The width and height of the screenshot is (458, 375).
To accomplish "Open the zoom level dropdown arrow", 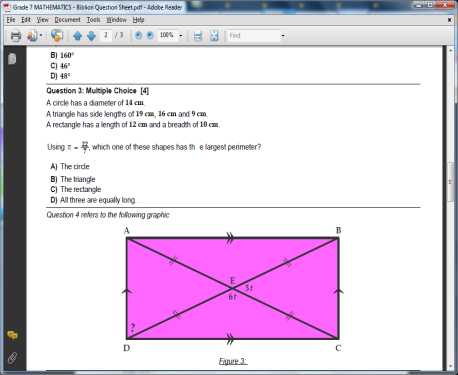I will [181, 35].
